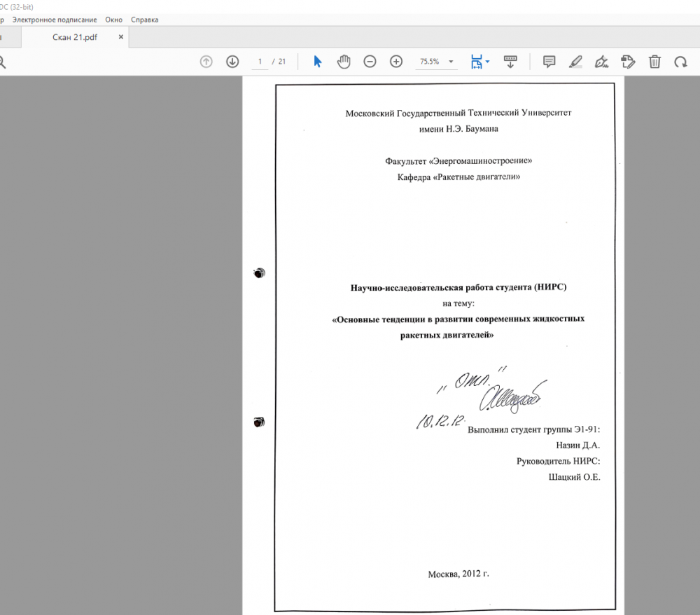Zoom in with the plus button

coord(396,62)
